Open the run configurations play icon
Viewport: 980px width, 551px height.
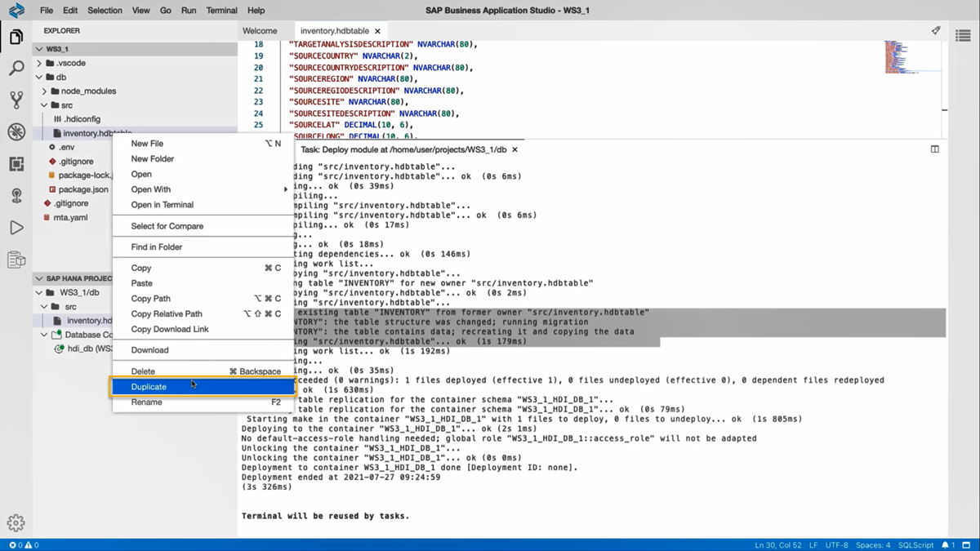click(x=16, y=228)
